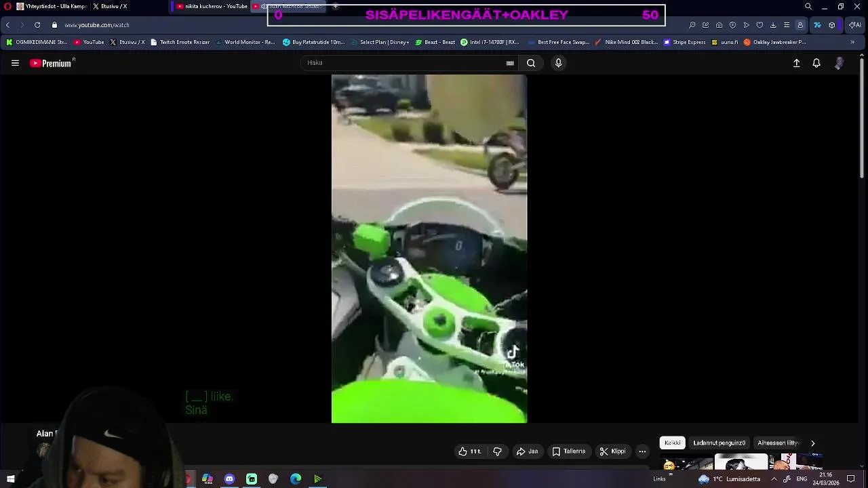Screen dimensions: 868x488
Task: Open the YouTube notifications bell
Action: click(816, 63)
